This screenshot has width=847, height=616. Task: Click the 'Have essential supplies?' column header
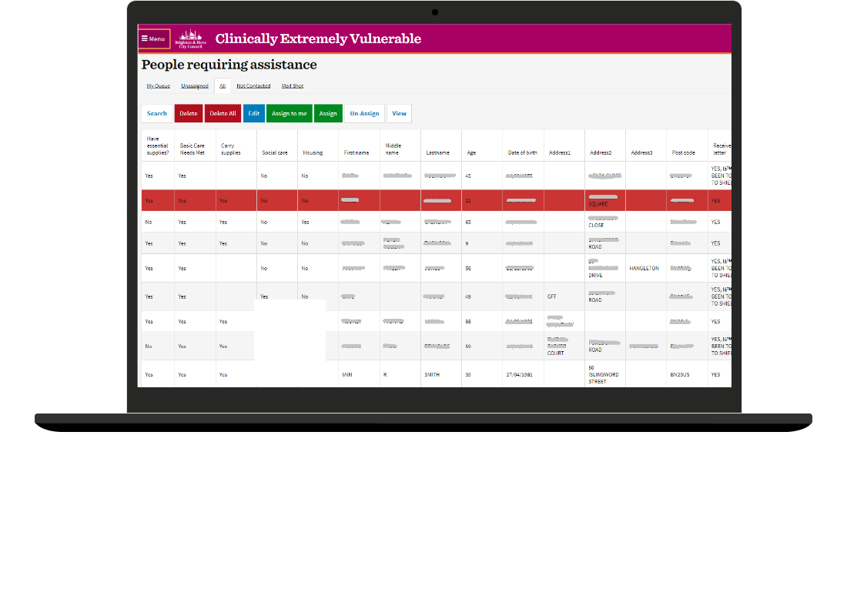(157, 146)
